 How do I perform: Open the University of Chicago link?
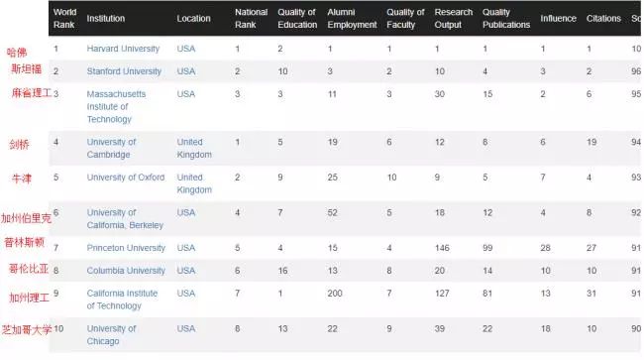pos(111,334)
